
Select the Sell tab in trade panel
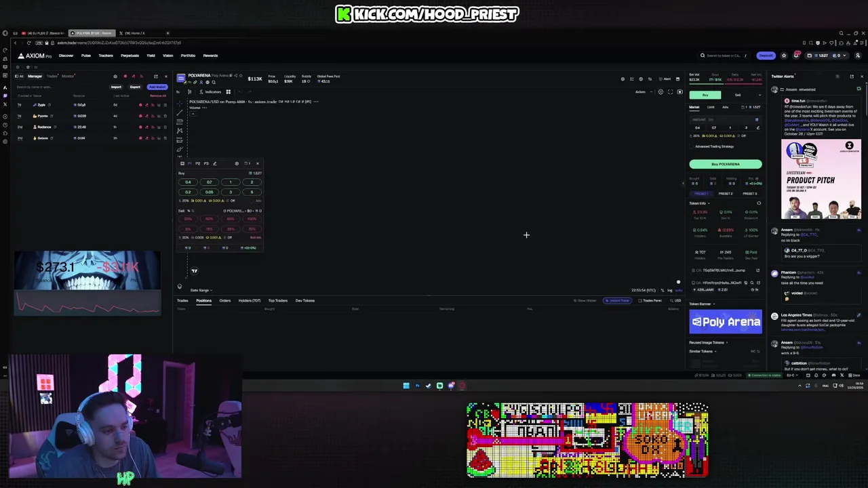(738, 95)
